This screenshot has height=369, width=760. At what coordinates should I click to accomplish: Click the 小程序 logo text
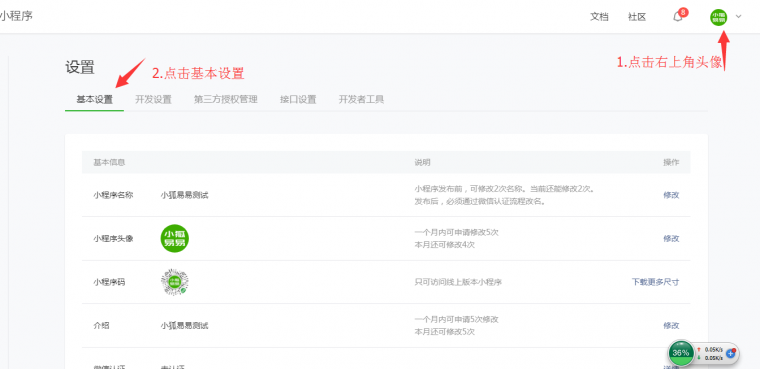(16, 16)
